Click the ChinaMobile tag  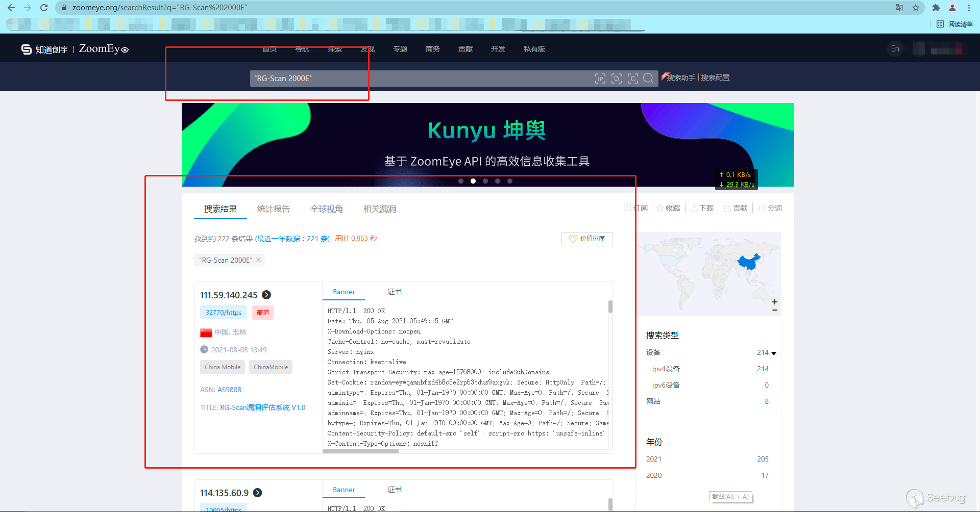click(271, 367)
